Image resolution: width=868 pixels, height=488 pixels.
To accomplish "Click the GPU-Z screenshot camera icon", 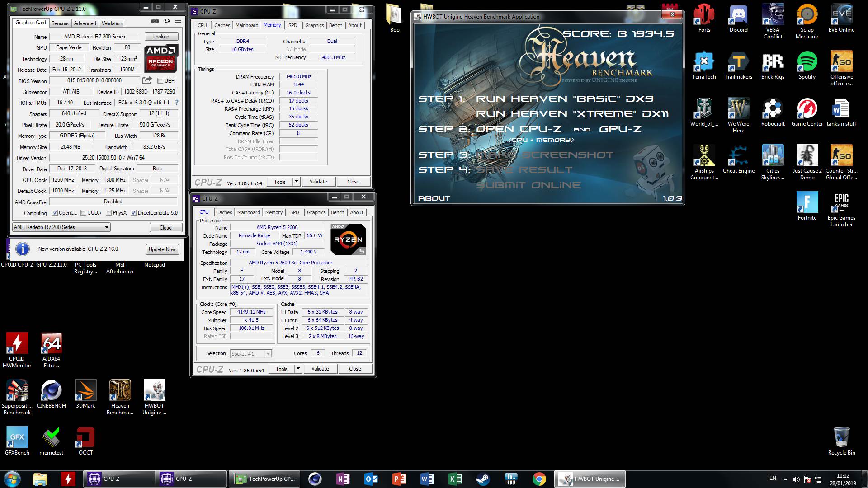I will pos(155,21).
